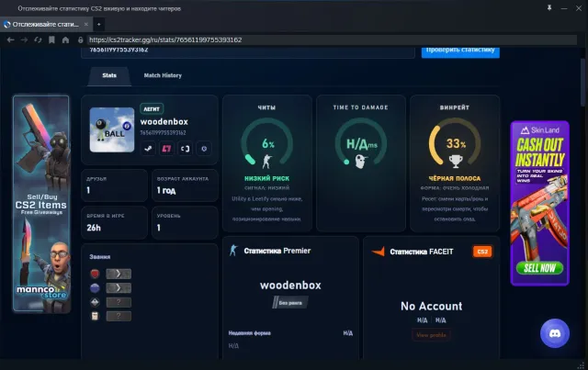Image resolution: width=588 pixels, height=370 pixels.
Task: Click the woodenbox profile name
Action: pos(164,121)
